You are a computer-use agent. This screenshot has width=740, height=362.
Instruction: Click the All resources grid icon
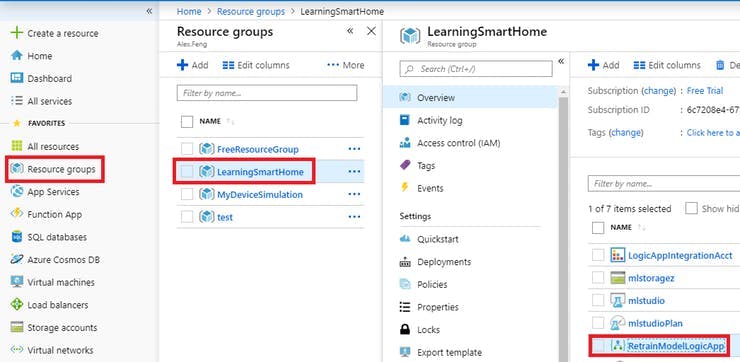(17, 146)
